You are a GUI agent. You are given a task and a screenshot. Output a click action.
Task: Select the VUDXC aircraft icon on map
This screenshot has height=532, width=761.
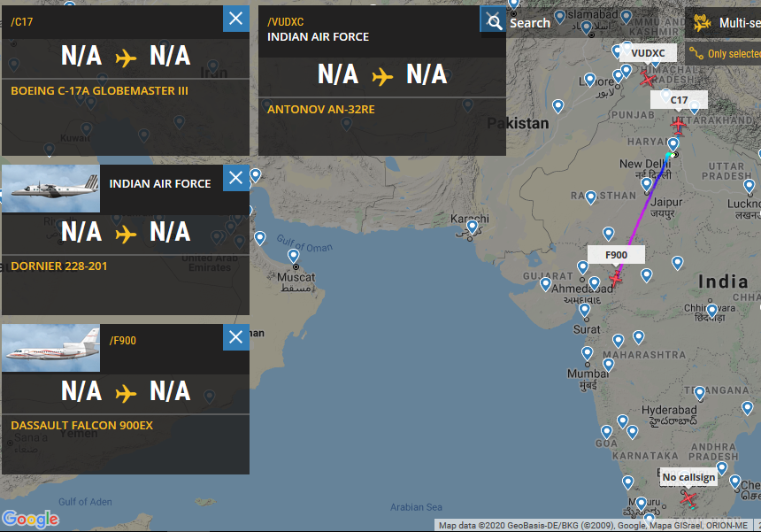(x=648, y=79)
